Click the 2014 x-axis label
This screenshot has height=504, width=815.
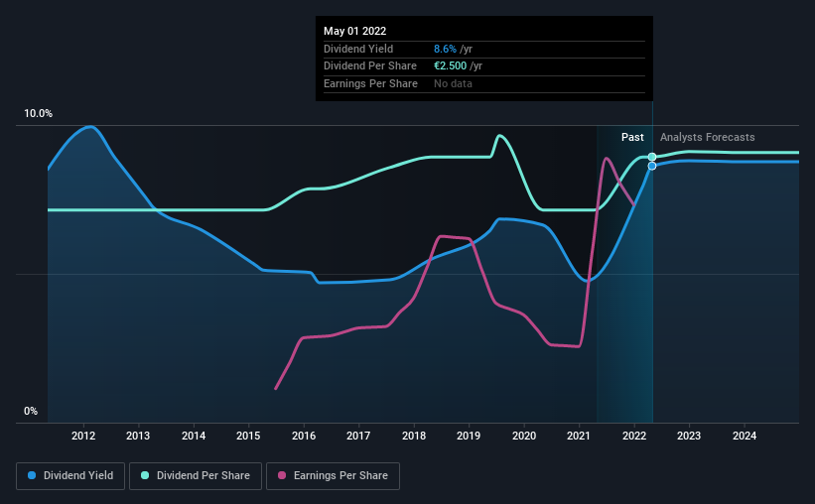(194, 436)
